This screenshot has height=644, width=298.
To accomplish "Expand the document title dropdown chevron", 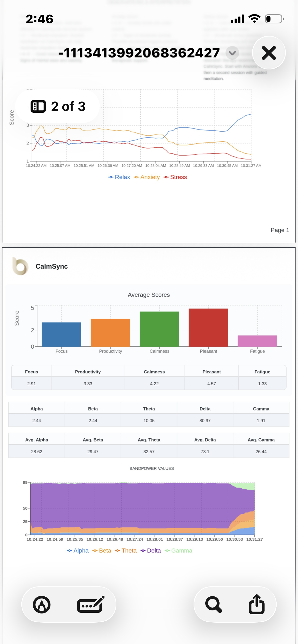I will [232, 53].
